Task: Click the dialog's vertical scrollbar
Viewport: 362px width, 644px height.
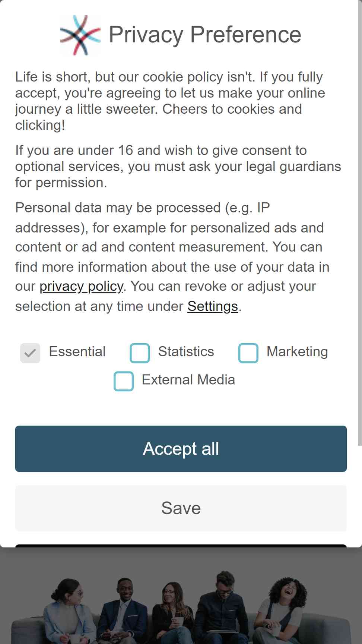Action: click(360, 223)
